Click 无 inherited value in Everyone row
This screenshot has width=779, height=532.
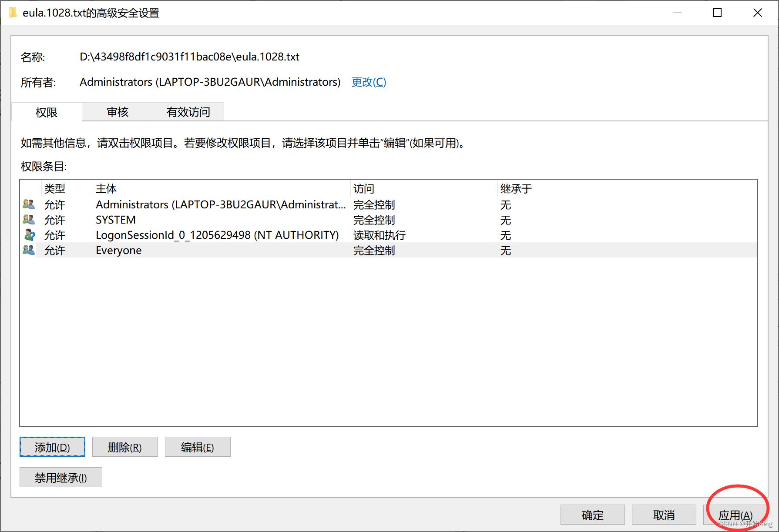click(x=505, y=250)
